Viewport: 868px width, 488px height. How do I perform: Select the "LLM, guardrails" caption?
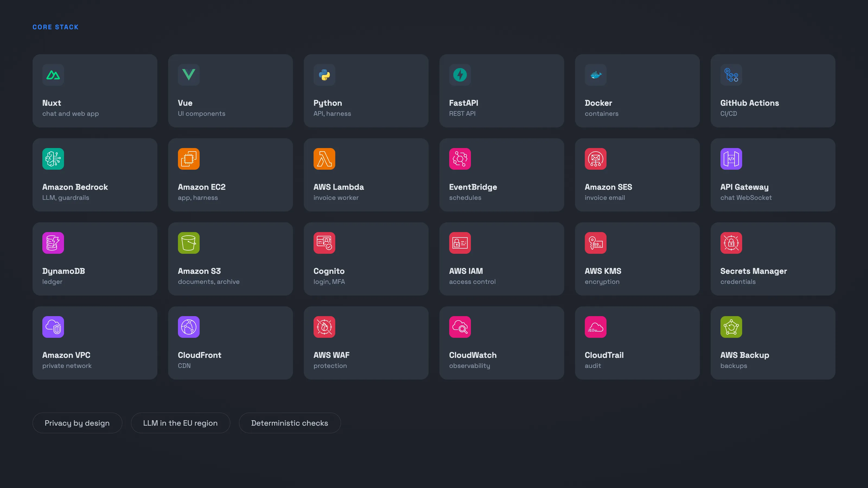click(x=66, y=198)
